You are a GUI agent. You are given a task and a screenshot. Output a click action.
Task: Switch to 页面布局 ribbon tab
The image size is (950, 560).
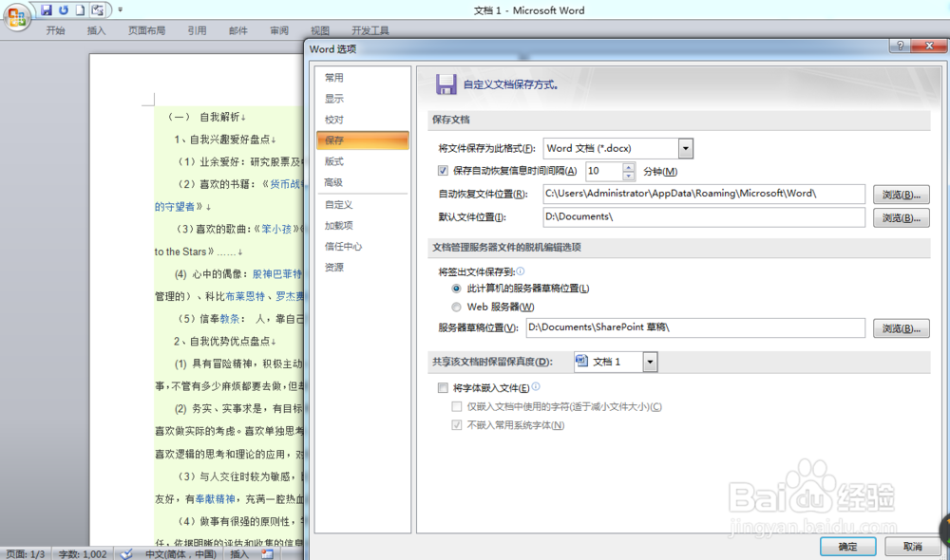[x=146, y=30]
